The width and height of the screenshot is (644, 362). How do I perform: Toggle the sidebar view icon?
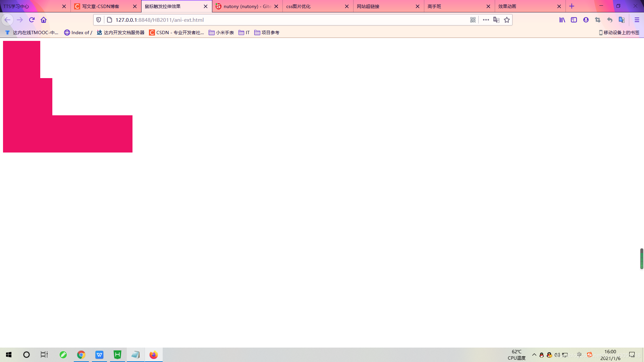point(574,20)
